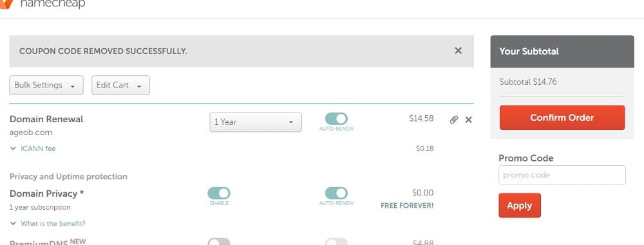Click the Apply promo button
This screenshot has height=245, width=644.
click(x=520, y=205)
